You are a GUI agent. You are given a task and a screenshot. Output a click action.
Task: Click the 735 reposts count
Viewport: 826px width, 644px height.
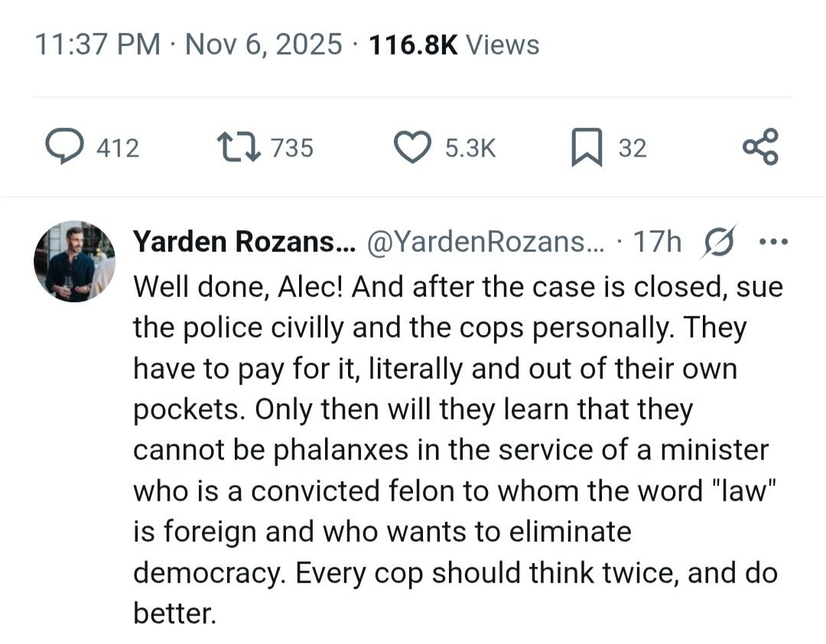(x=292, y=148)
